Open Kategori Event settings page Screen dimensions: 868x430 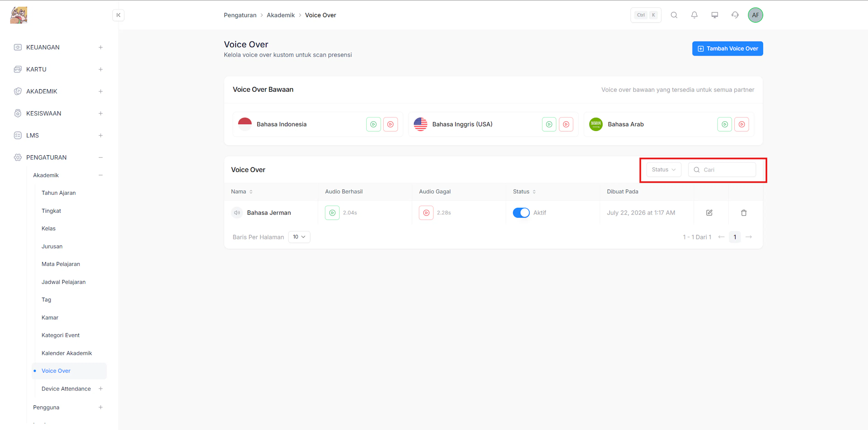coord(60,335)
